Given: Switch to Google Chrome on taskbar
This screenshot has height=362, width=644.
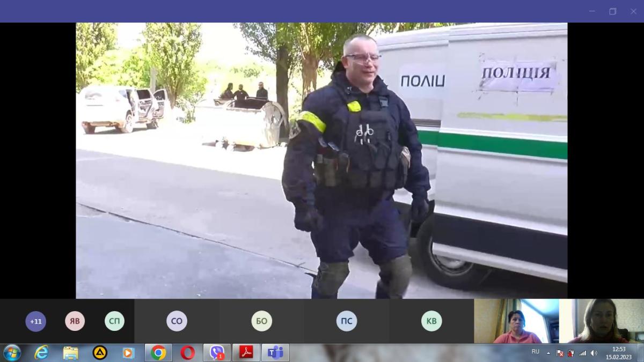Looking at the screenshot, I should click(158, 352).
